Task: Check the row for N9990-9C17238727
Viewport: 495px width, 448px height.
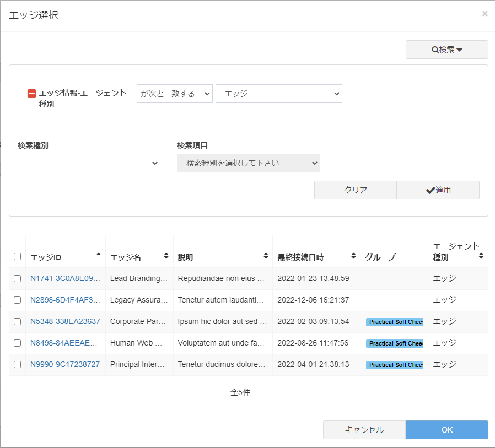Action: pyautogui.click(x=17, y=365)
